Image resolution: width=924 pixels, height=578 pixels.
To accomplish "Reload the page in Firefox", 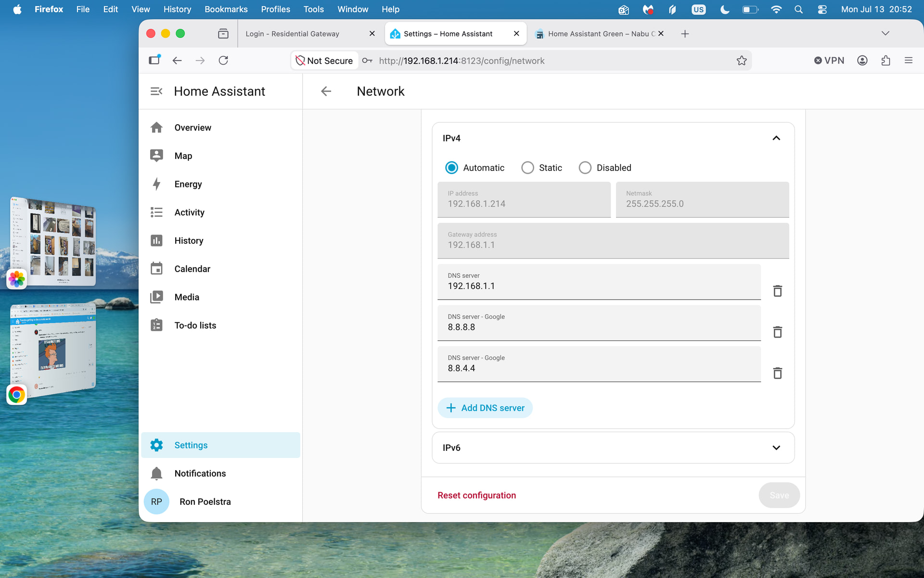I will [x=223, y=61].
